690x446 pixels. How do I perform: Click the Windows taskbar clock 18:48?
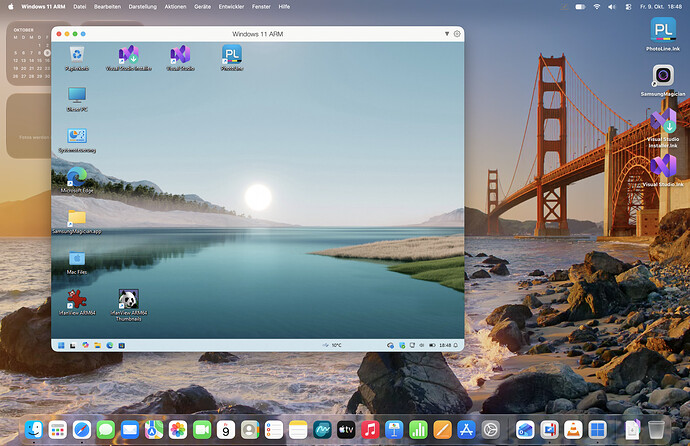pos(445,345)
